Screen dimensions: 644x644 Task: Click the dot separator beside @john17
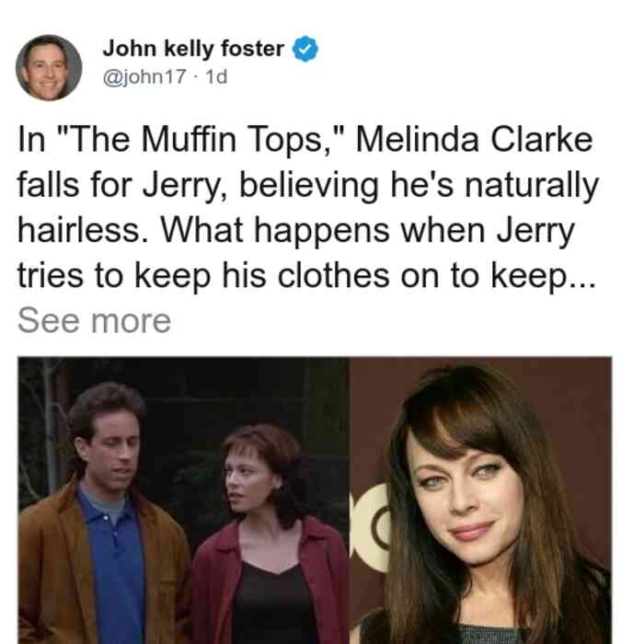[196, 77]
